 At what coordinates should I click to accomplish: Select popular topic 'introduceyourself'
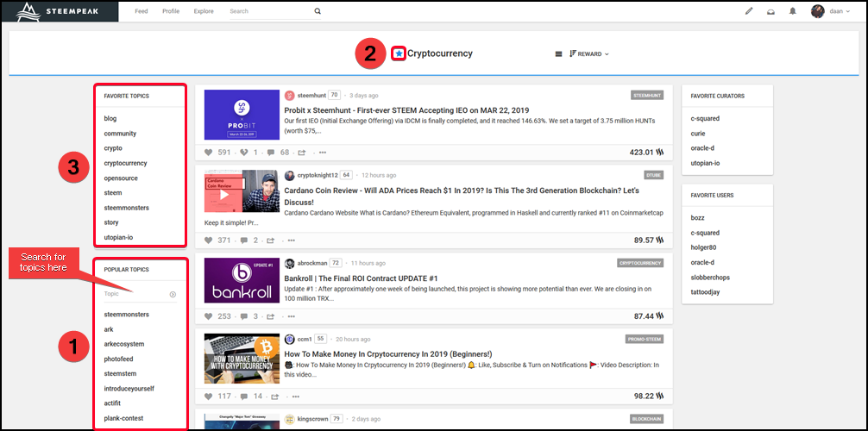tap(129, 389)
